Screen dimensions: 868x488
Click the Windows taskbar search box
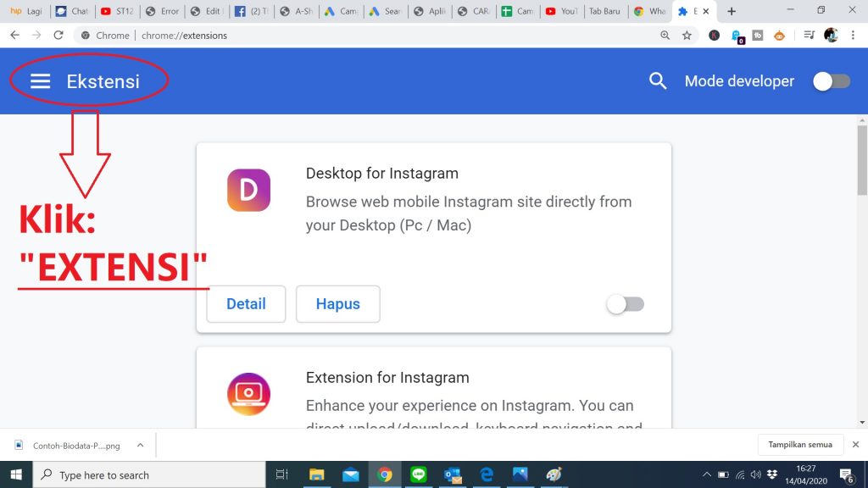(148, 474)
